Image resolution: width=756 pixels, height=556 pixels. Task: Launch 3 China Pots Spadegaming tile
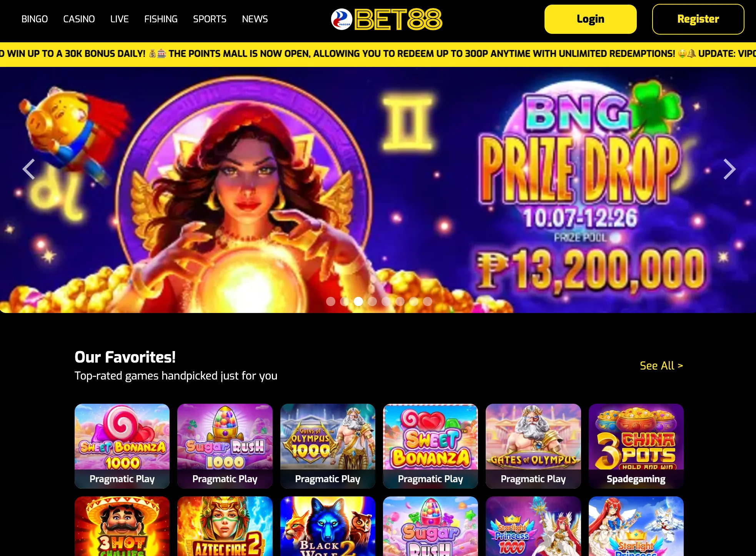636,446
